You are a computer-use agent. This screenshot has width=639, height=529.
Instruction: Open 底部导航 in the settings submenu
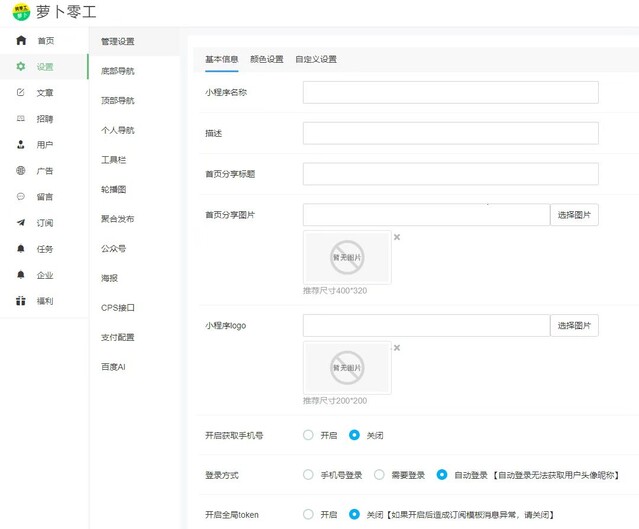(x=117, y=71)
